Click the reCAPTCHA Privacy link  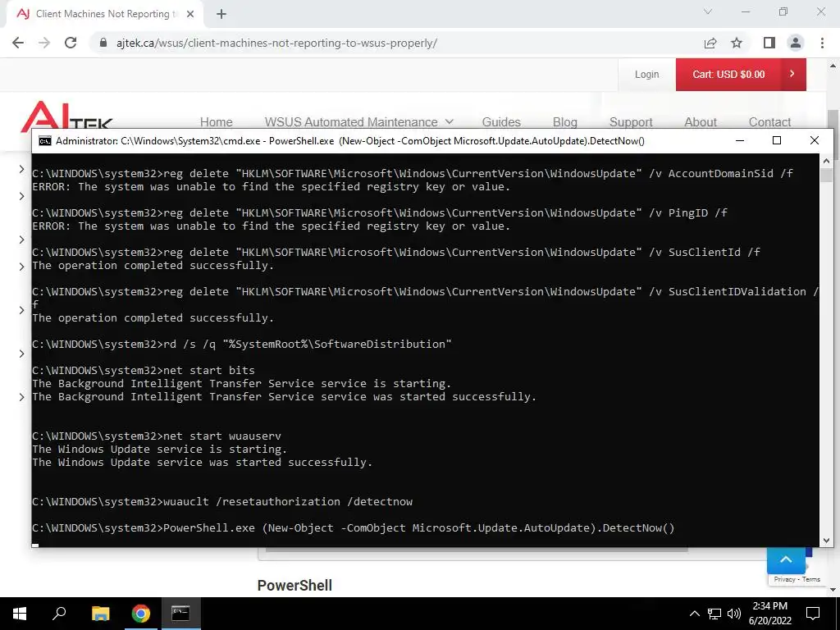pyautogui.click(x=784, y=579)
